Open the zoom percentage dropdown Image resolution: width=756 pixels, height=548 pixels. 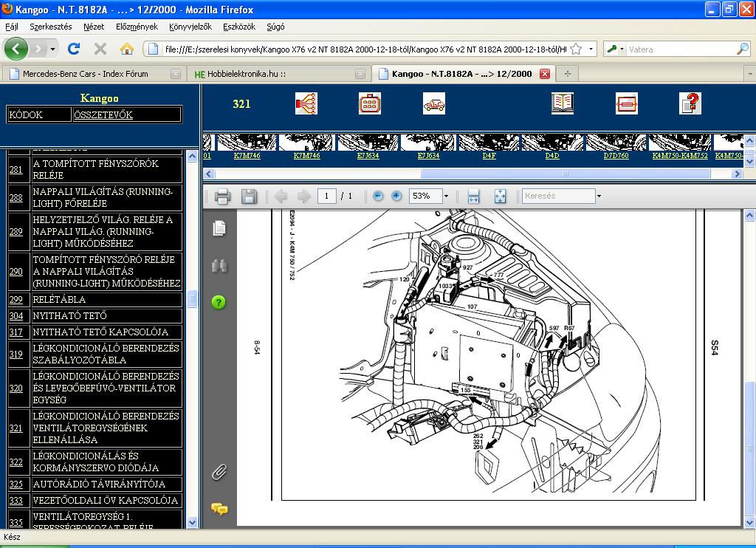446,196
